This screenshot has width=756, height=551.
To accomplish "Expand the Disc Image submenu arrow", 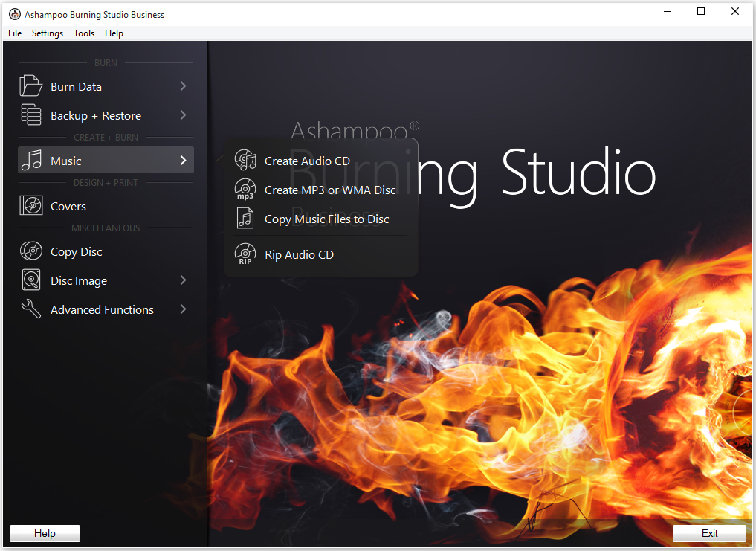I will (x=183, y=280).
